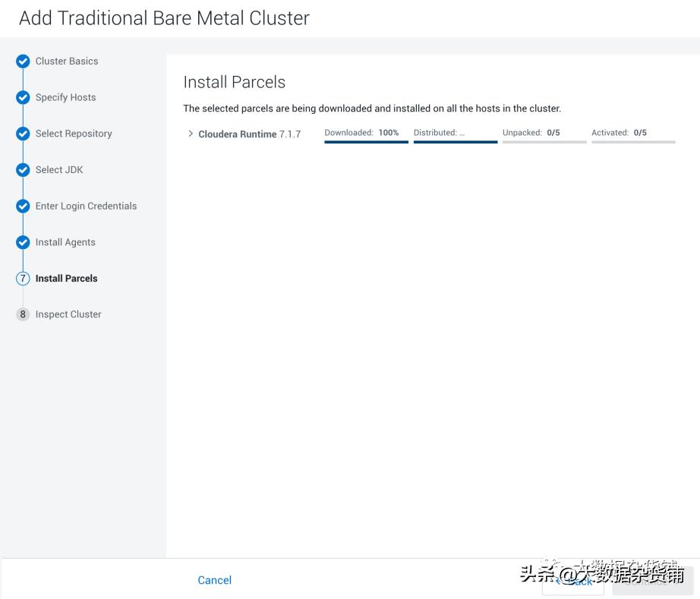Screen dimensions: 700x599
Task: Click the Cluster Basics checkmark icon
Action: [x=23, y=61]
